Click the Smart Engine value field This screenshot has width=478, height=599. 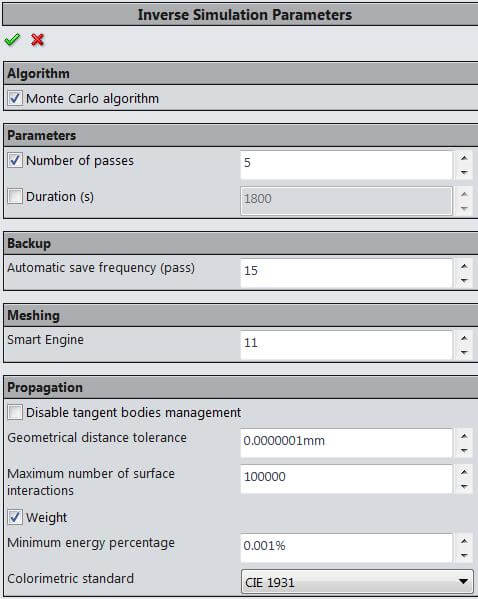(346, 345)
